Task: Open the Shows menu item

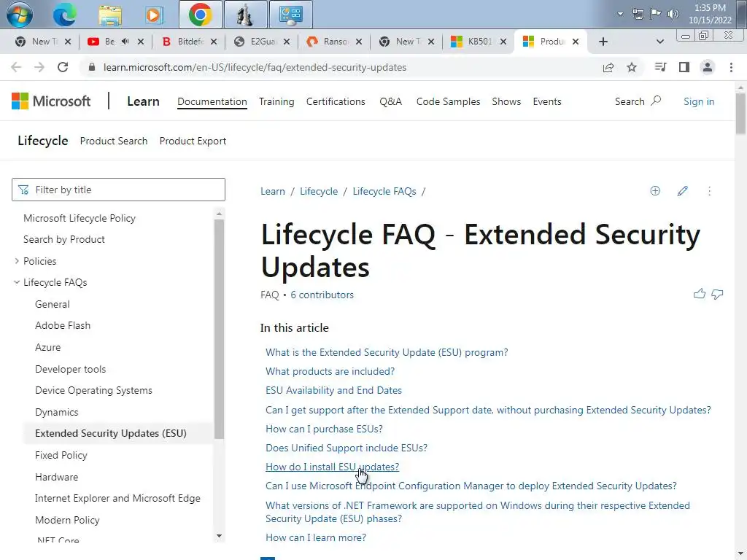Action: coord(506,101)
